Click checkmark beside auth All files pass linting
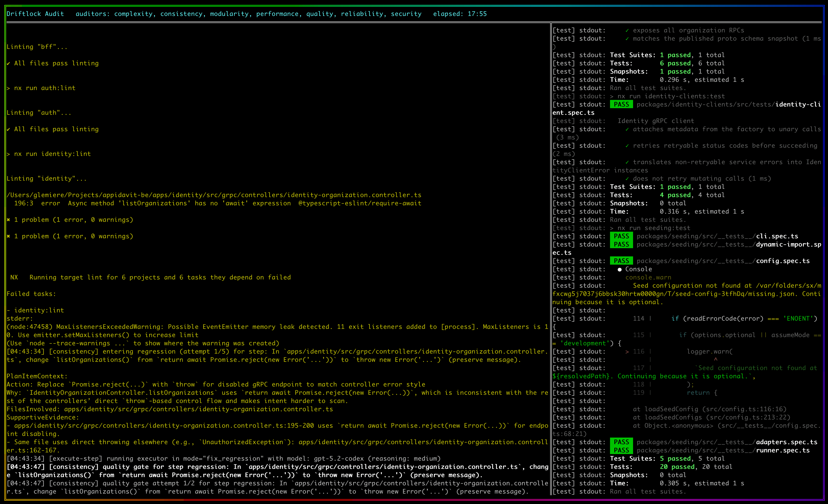828x504 pixels. click(x=9, y=129)
